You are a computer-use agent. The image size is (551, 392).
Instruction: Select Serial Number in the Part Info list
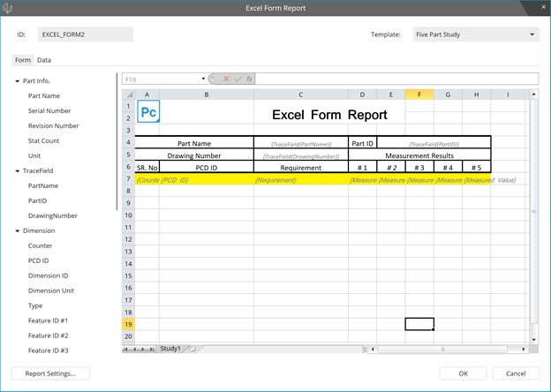tap(49, 110)
